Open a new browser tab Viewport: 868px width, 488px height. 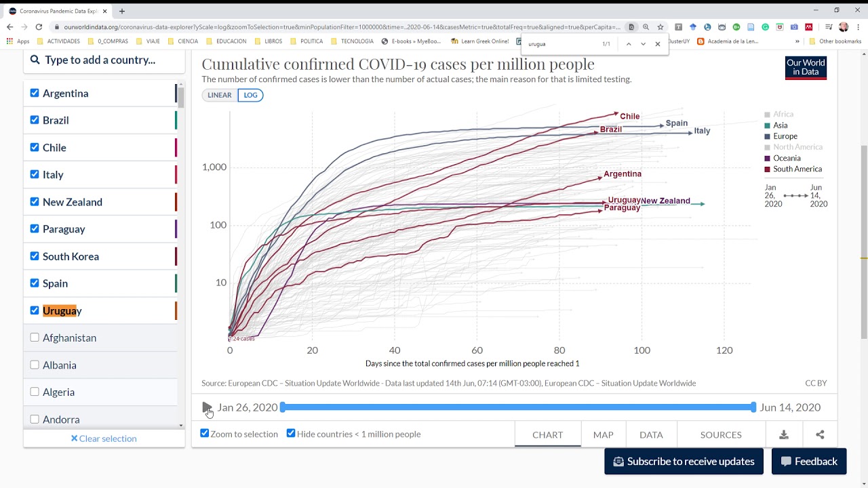122,11
